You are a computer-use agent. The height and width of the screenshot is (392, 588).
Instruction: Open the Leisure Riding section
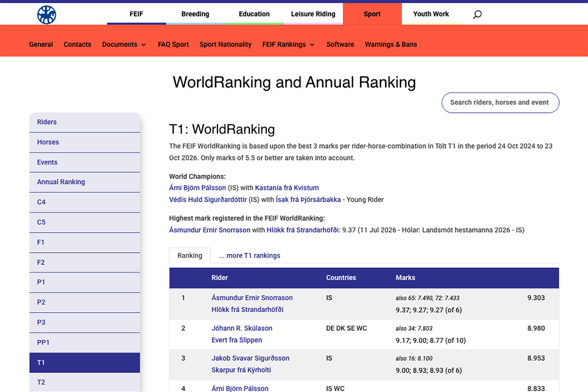(x=313, y=14)
